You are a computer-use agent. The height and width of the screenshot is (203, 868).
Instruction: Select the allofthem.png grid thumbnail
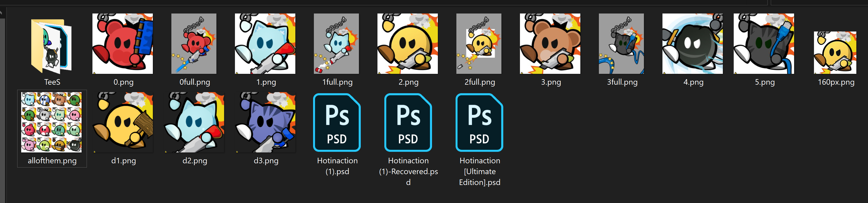point(52,122)
